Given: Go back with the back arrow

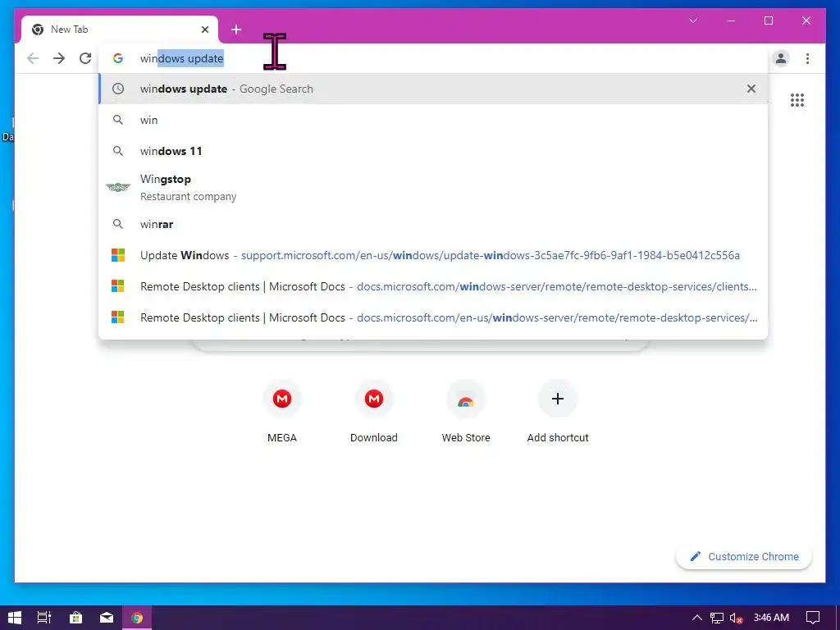Looking at the screenshot, I should click(x=33, y=58).
